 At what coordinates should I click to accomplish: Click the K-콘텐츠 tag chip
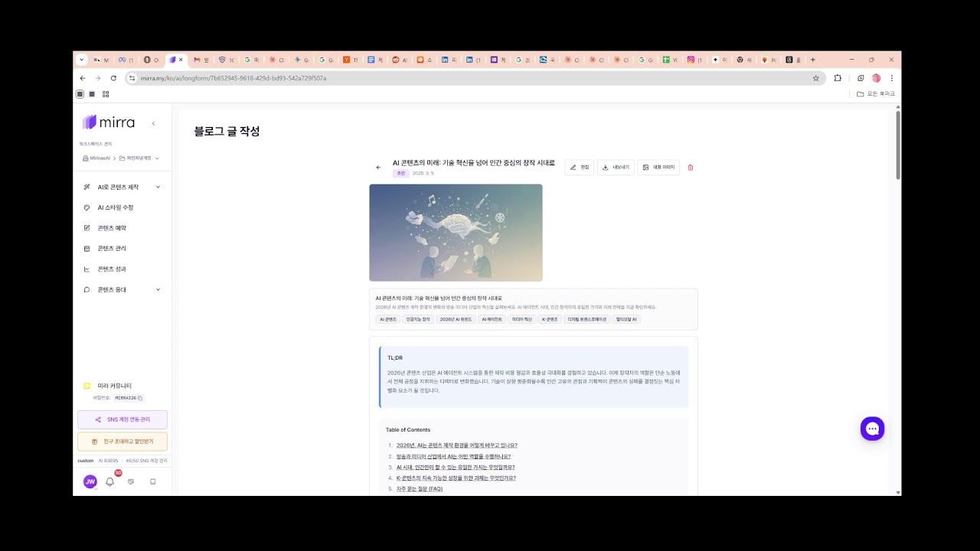coord(550,319)
